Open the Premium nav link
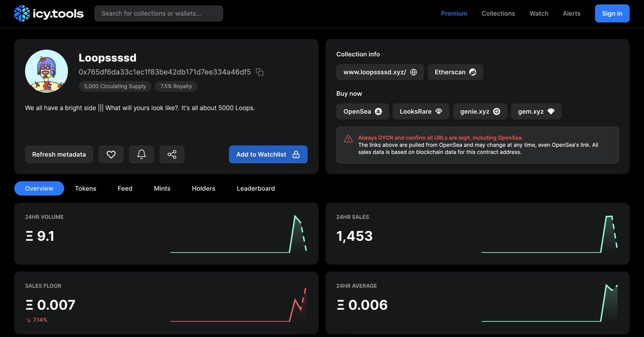Viewport: 644px width, 337px height. point(454,13)
